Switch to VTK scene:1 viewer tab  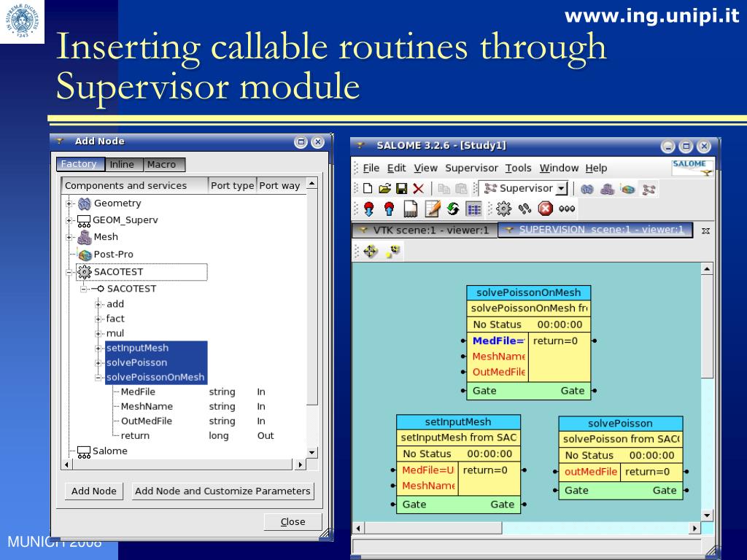[425, 230]
